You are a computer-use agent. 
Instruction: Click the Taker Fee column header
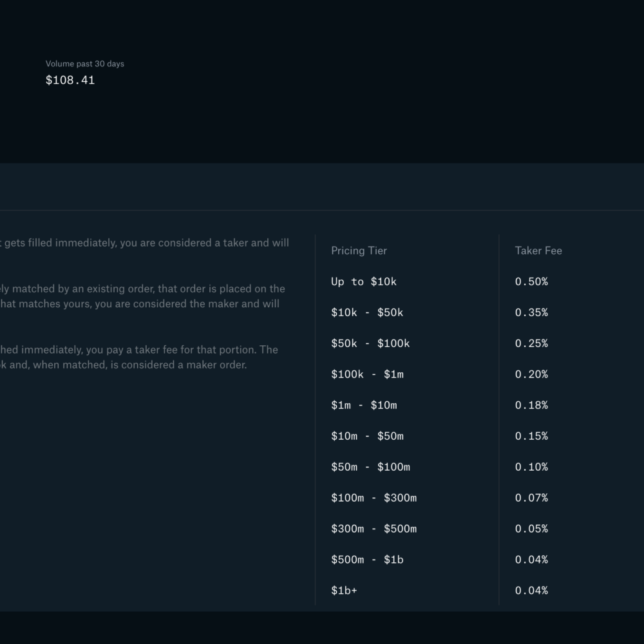coord(538,251)
